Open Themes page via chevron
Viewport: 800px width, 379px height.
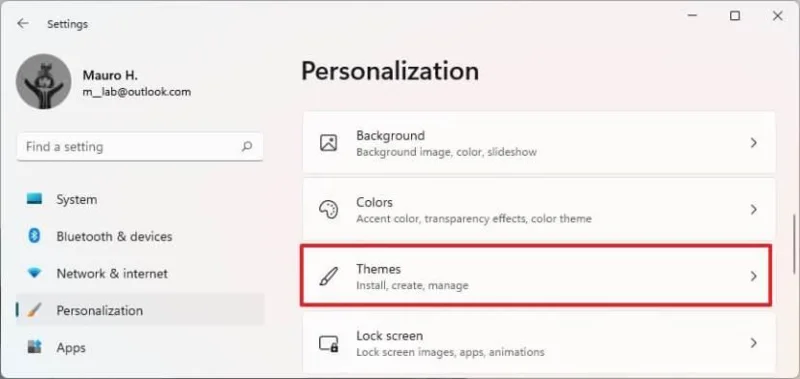point(754,276)
